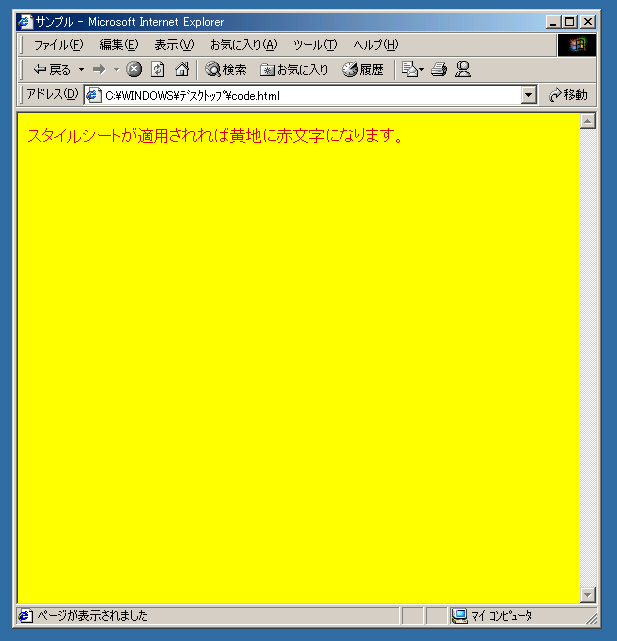
Task: Refresh the page with the refresh icon
Action: coord(157,69)
